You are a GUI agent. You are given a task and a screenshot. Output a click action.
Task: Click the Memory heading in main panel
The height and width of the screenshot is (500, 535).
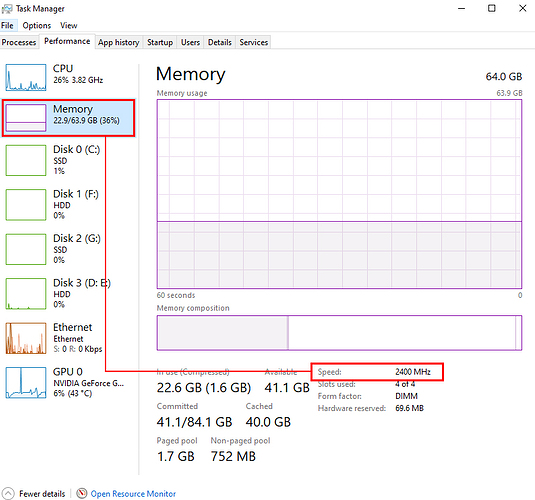191,74
